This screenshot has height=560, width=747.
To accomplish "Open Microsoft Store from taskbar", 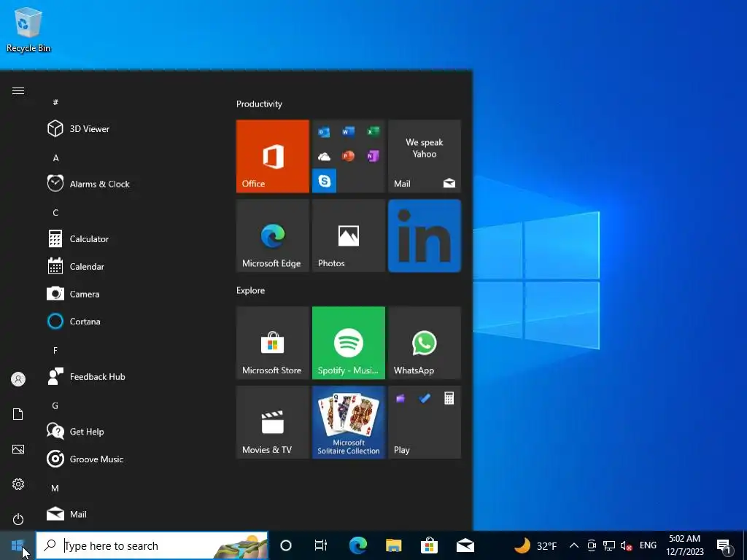I will tap(429, 545).
